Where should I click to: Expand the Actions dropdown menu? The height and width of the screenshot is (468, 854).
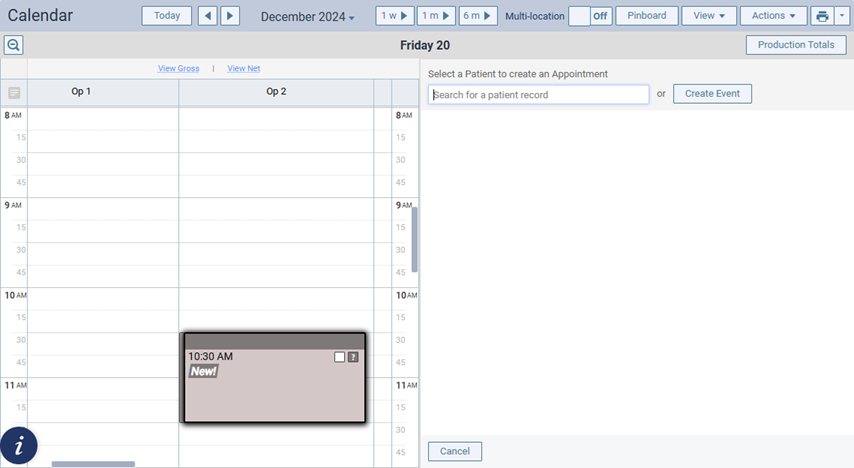click(773, 16)
